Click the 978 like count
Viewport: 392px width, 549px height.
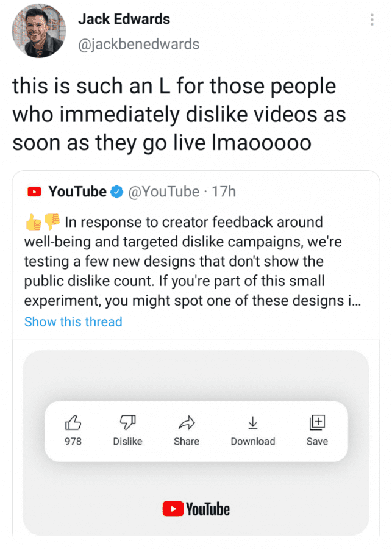click(73, 441)
